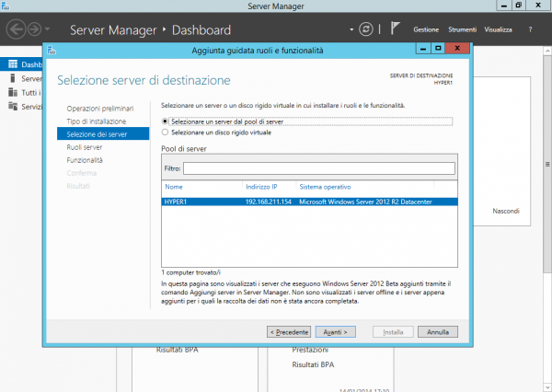The width and height of the screenshot is (552, 392).
Task: Click the 192.168.211.154 IP cell
Action: pos(269,202)
